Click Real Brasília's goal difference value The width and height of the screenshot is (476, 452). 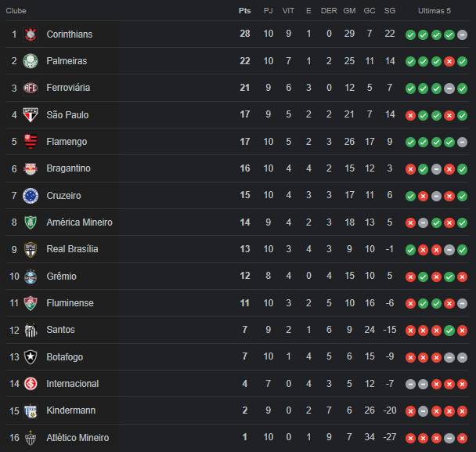click(x=390, y=249)
